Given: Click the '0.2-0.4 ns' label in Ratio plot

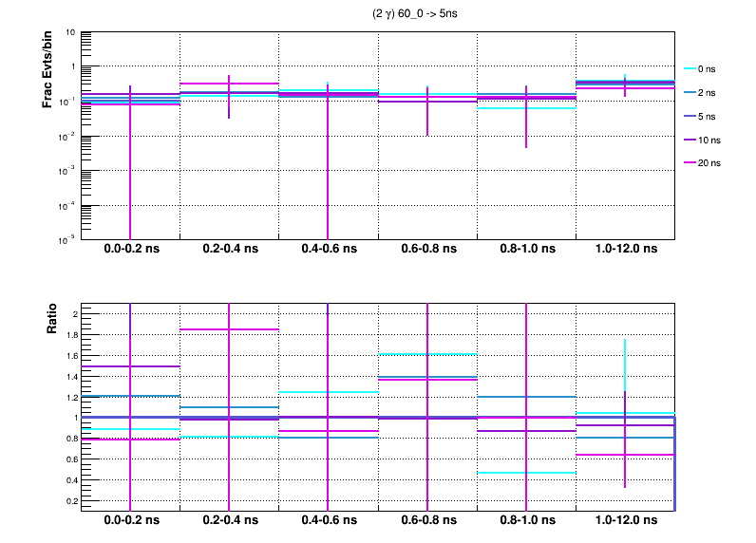Looking at the screenshot, I should coord(229,521).
